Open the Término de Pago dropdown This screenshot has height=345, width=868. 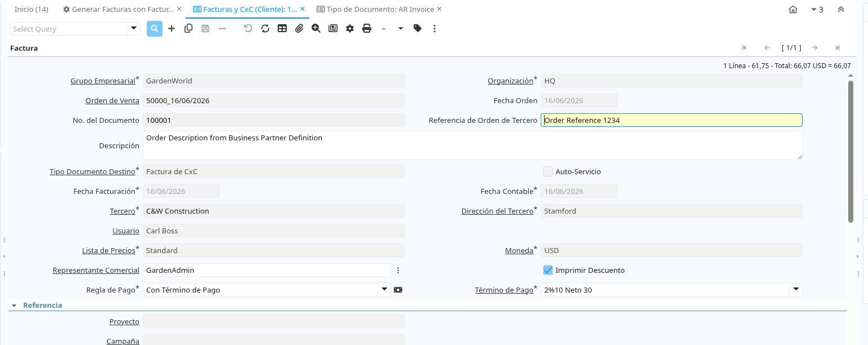point(795,290)
